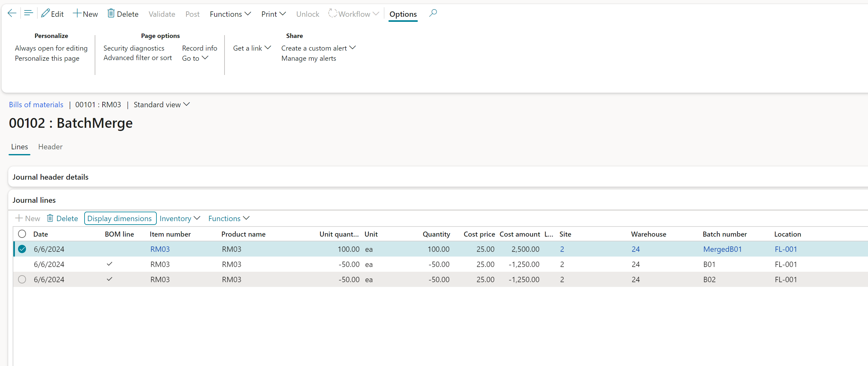Click the Delete trash icon in Journal lines
This screenshot has height=366, width=868.
[50, 218]
